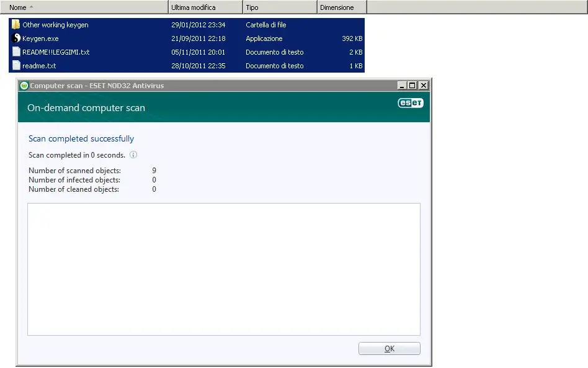Sort files by the Nome column header
588x368 pixels.
pyautogui.click(x=84, y=7)
